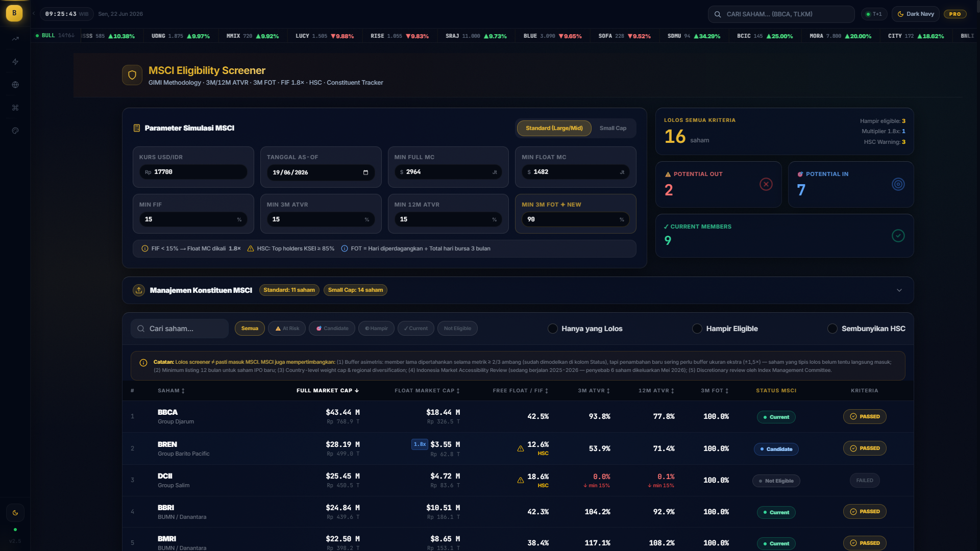Screen dimensions: 980x551
Task: Sort table by 3M ATVR column
Action: (x=594, y=391)
